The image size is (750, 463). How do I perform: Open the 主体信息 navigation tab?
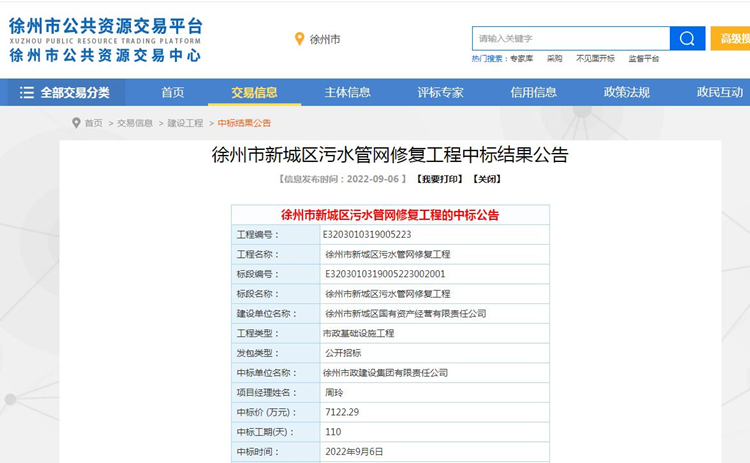point(348,92)
